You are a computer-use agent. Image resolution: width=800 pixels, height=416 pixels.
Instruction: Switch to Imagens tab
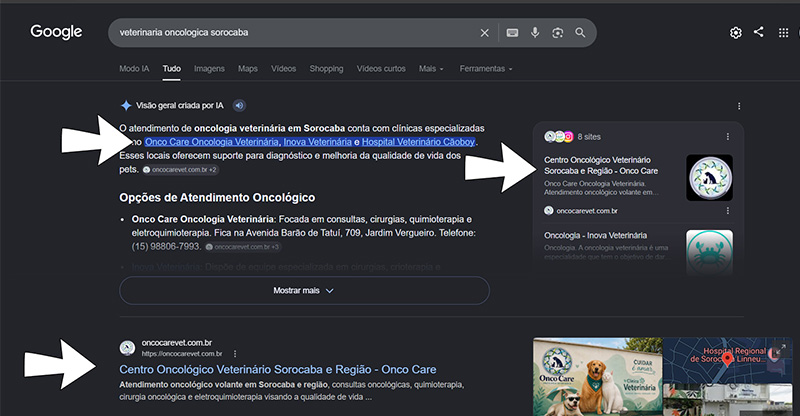(209, 68)
